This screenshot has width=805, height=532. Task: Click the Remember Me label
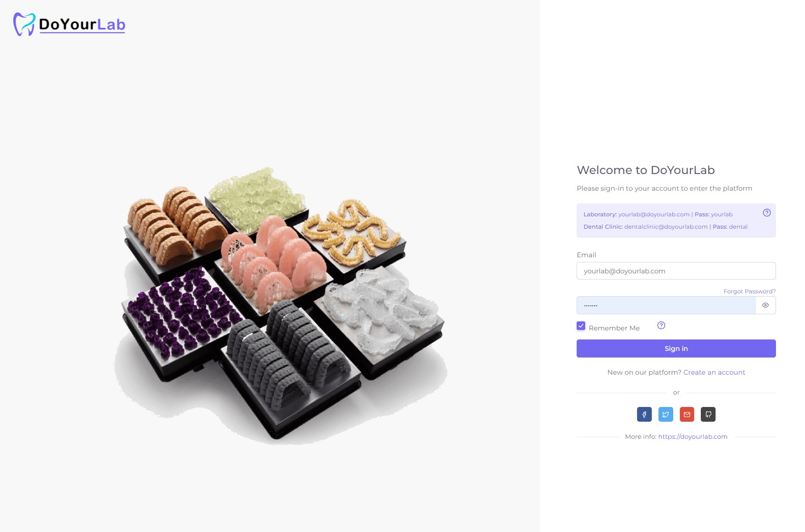(x=614, y=328)
